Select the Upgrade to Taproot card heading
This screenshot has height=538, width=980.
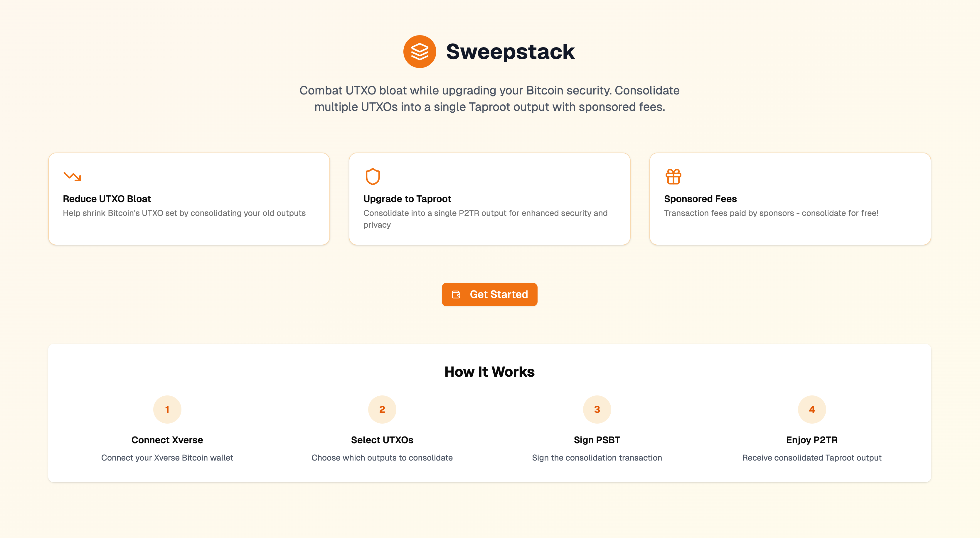pyautogui.click(x=407, y=199)
